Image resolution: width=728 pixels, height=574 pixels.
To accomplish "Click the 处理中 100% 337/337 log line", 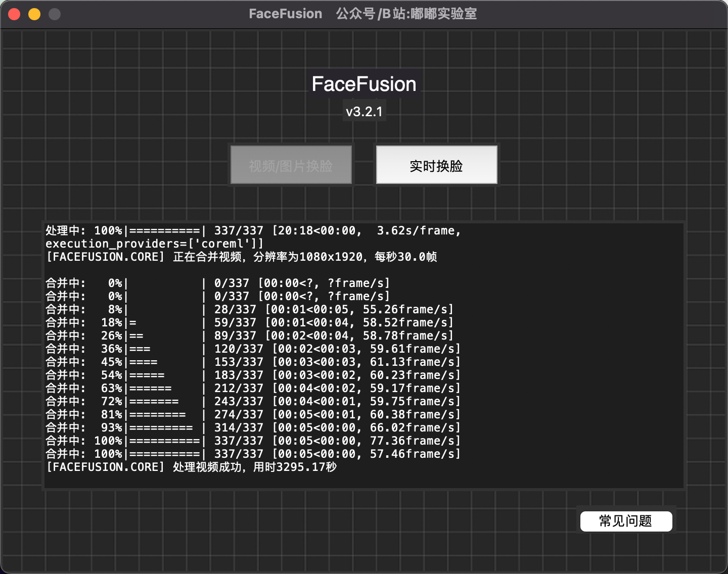I will tap(253, 230).
